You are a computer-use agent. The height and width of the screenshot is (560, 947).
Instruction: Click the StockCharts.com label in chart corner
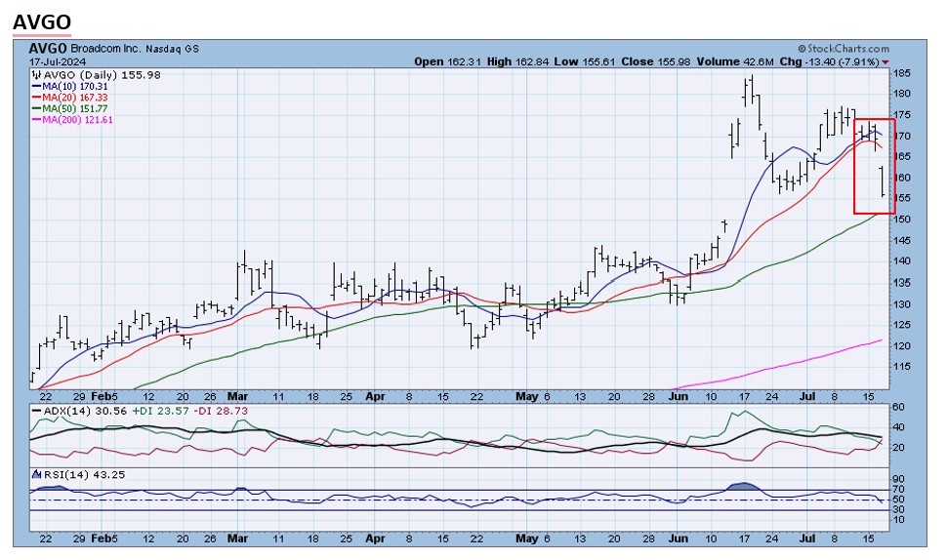point(844,48)
